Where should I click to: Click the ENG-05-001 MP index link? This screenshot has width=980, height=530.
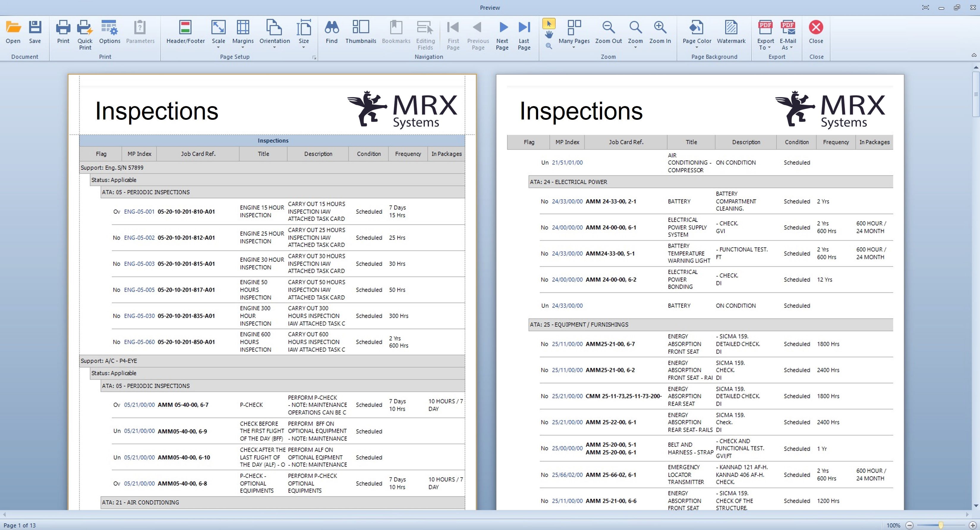point(139,212)
